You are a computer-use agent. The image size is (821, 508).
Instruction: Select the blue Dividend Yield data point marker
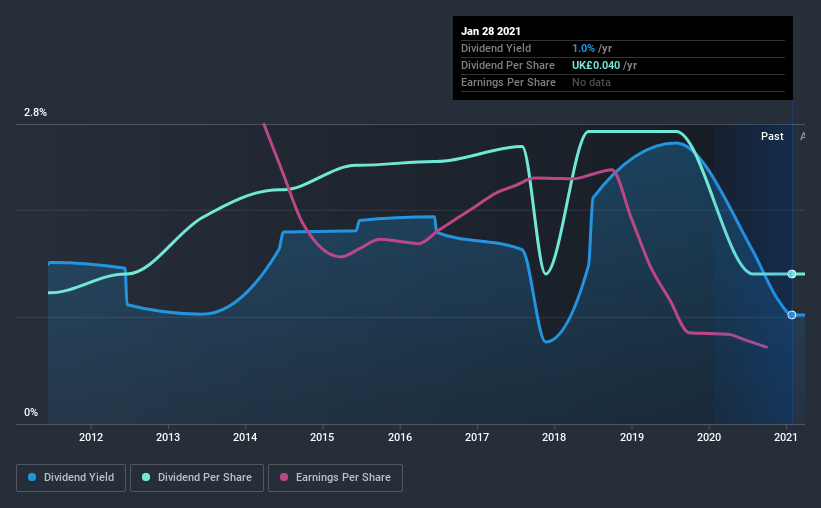coord(792,315)
